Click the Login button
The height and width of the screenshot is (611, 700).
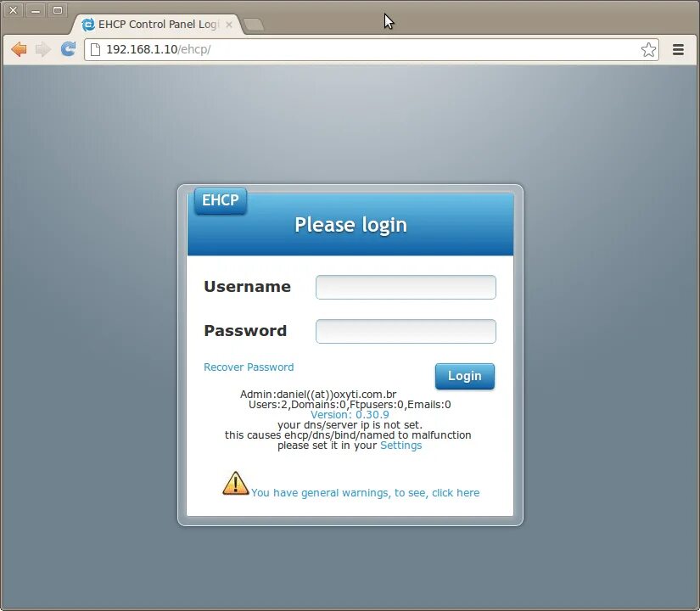pyautogui.click(x=465, y=376)
